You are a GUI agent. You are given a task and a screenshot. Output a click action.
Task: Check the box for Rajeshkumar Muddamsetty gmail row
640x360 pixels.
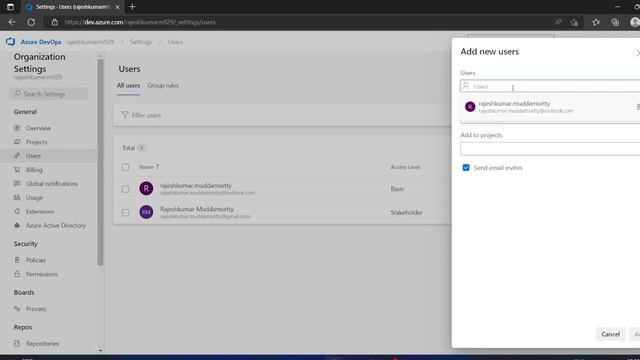(125, 213)
